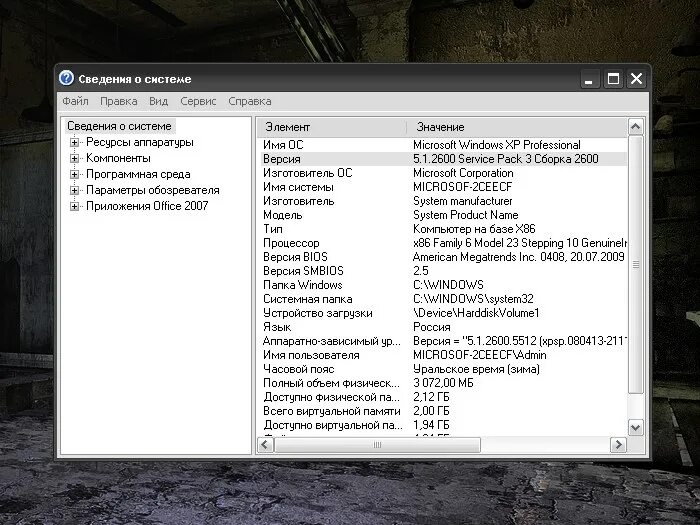Select the Версия BIOS row
The width and height of the screenshot is (700, 525).
(x=444, y=257)
